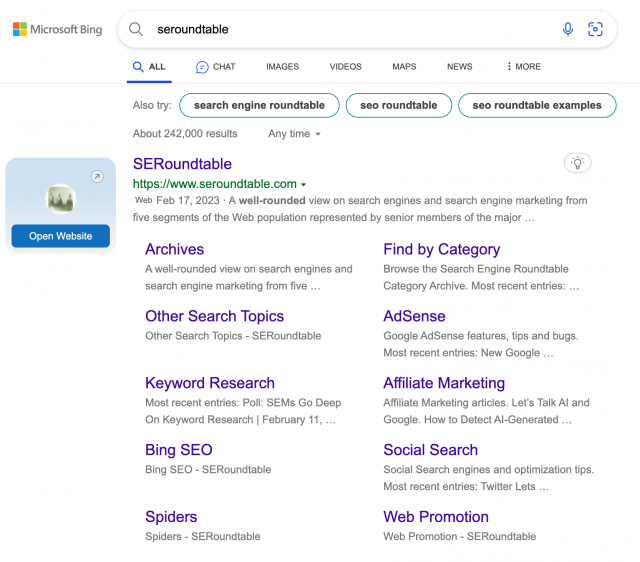Open the Affiliate Marketing sitelink

(444, 383)
